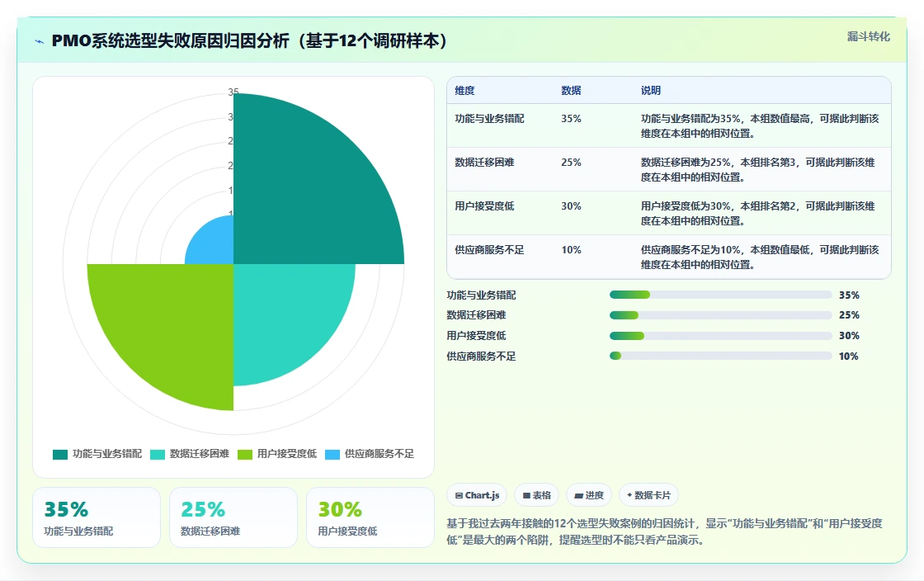The width and height of the screenshot is (924, 581).
Task: Click the 30% label beside progress bar
Action: [x=849, y=336]
